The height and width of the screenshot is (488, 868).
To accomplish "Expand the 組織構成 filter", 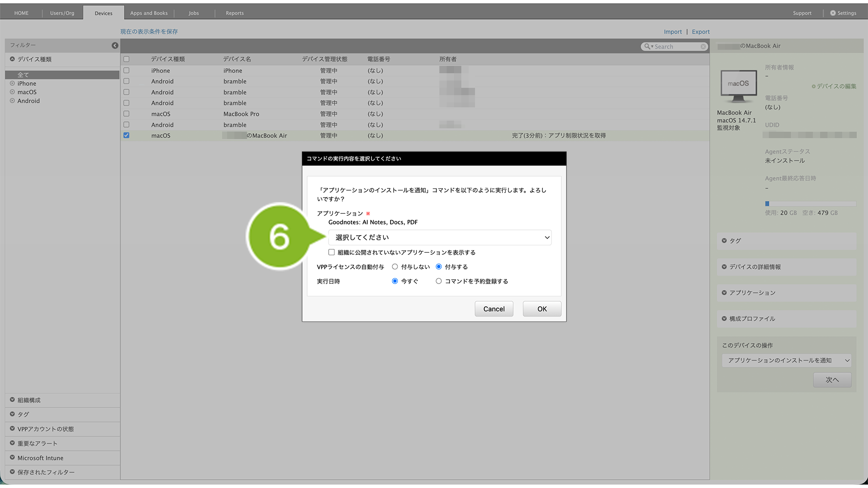I will point(62,400).
